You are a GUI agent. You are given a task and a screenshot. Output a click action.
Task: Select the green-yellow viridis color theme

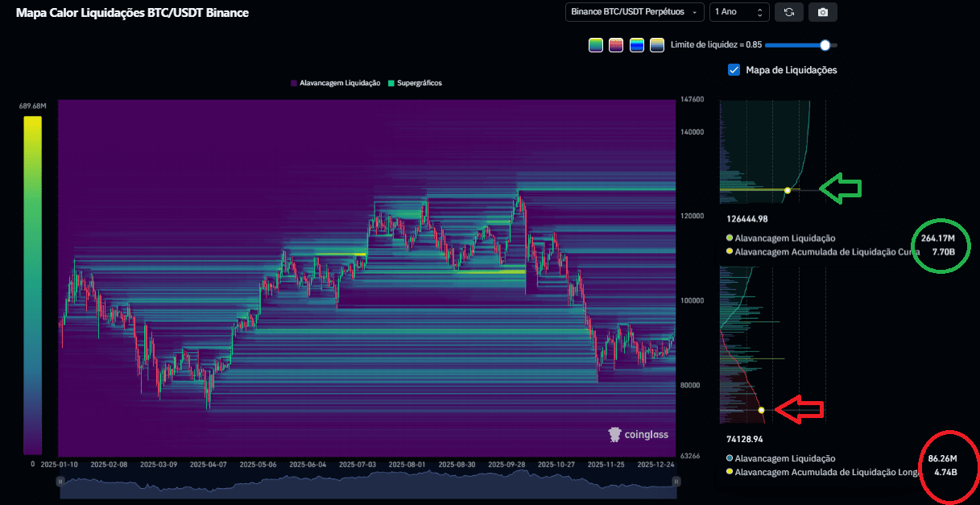[x=596, y=45]
